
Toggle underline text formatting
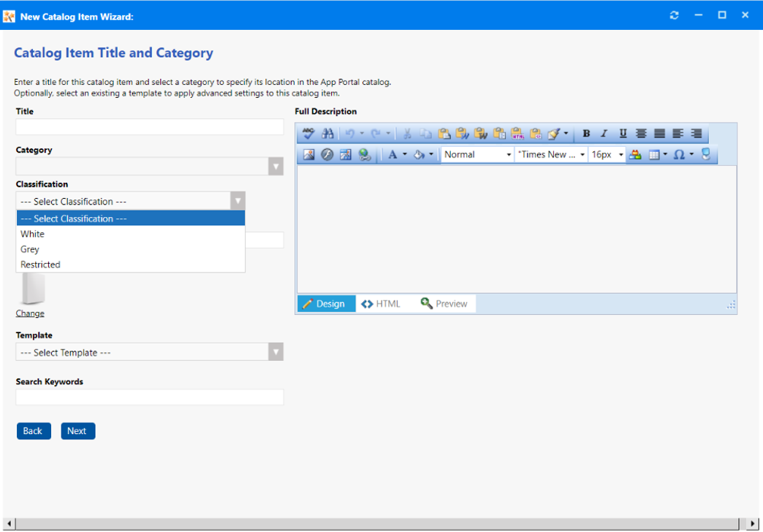point(623,134)
